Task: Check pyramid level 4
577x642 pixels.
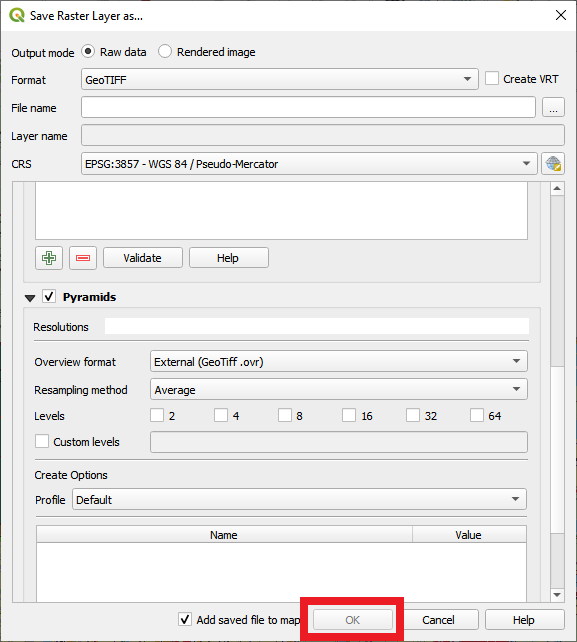Action: (x=221, y=415)
